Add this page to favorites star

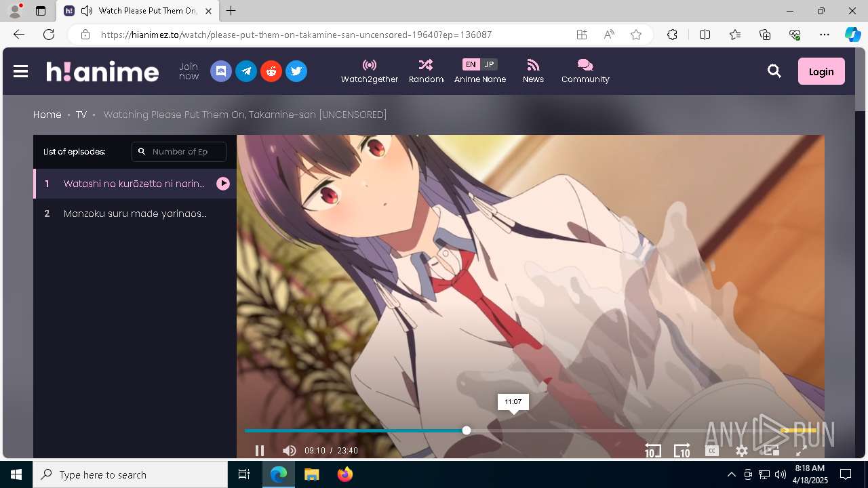(636, 35)
